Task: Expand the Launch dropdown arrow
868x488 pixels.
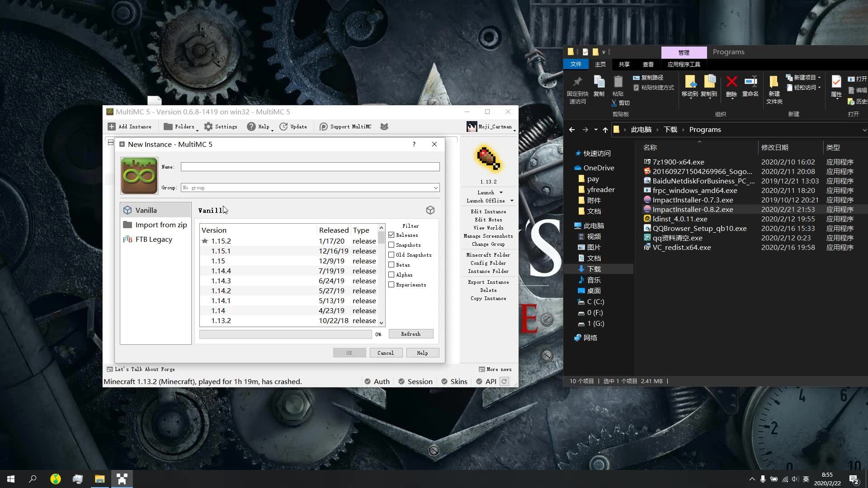Action: pyautogui.click(x=501, y=192)
